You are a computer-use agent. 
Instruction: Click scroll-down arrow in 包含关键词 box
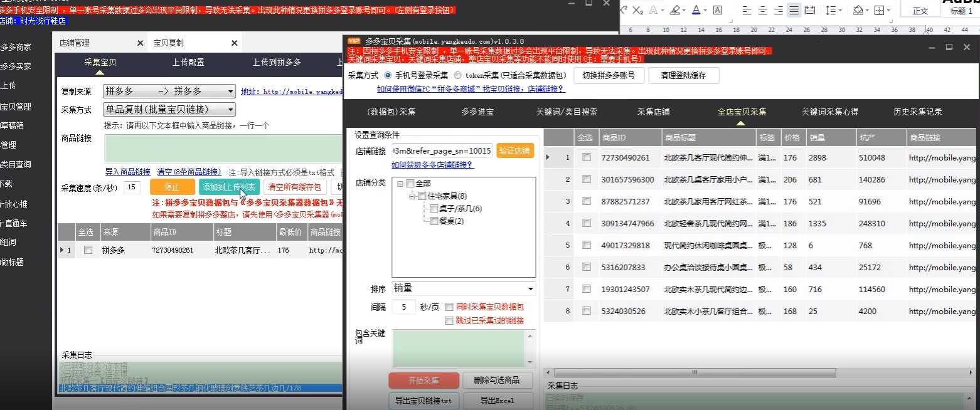(530, 362)
